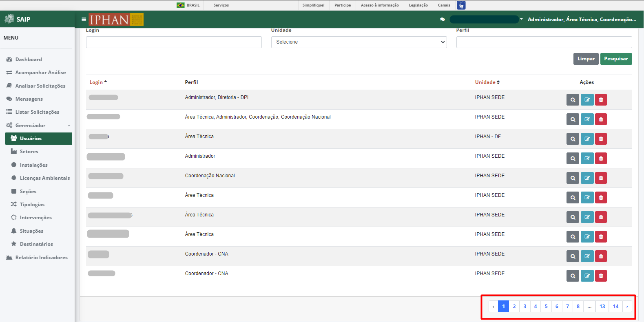Open the VLibras accessibility icon
Viewport: 644px width, 322px height.
click(461, 5)
